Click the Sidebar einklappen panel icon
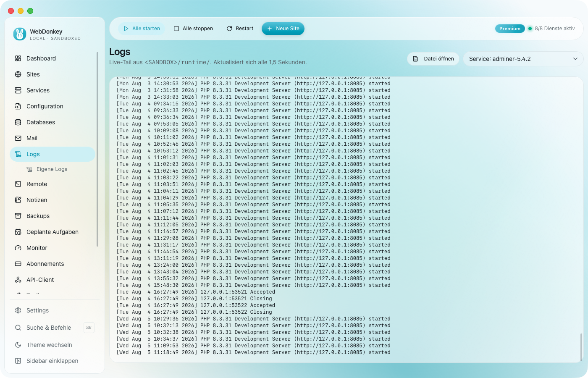 tap(18, 361)
